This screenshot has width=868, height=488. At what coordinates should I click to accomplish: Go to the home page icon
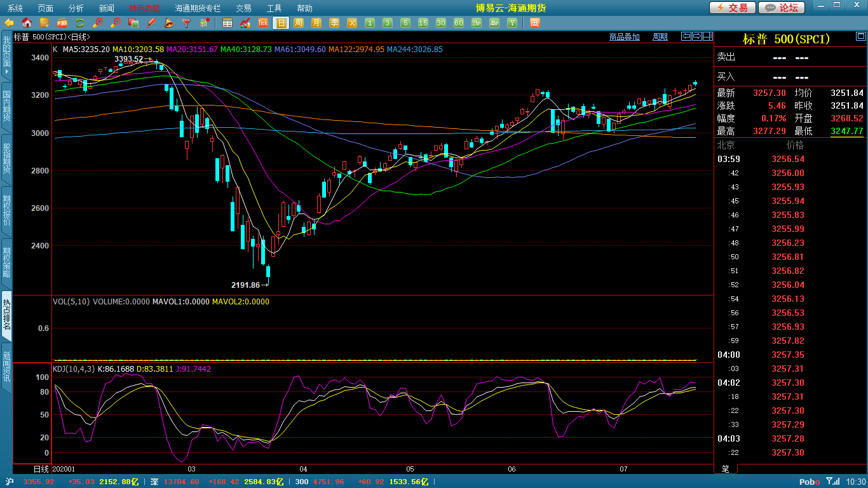(27, 23)
